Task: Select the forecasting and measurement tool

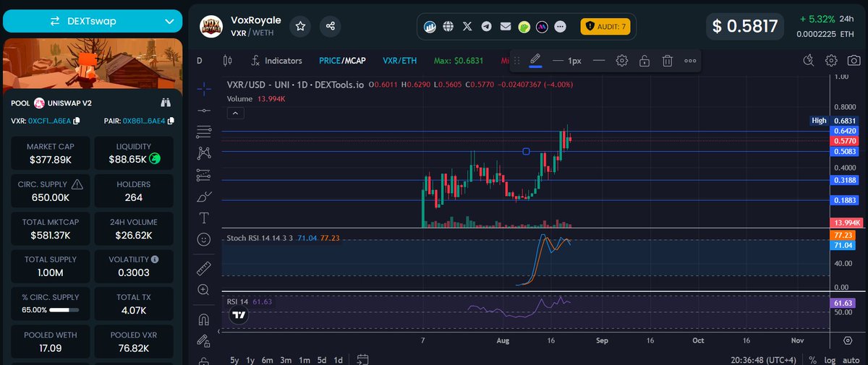Action: coord(204,175)
